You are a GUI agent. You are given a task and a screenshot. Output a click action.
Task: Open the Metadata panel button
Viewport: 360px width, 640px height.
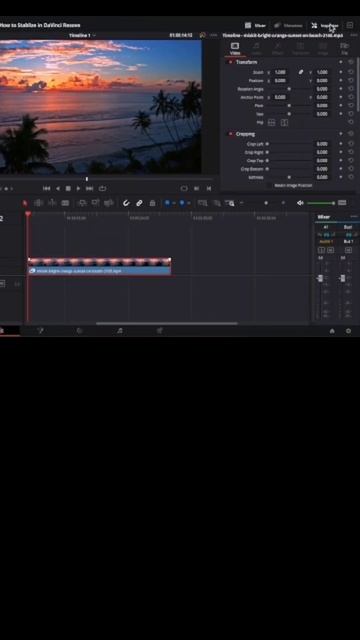coord(289,25)
